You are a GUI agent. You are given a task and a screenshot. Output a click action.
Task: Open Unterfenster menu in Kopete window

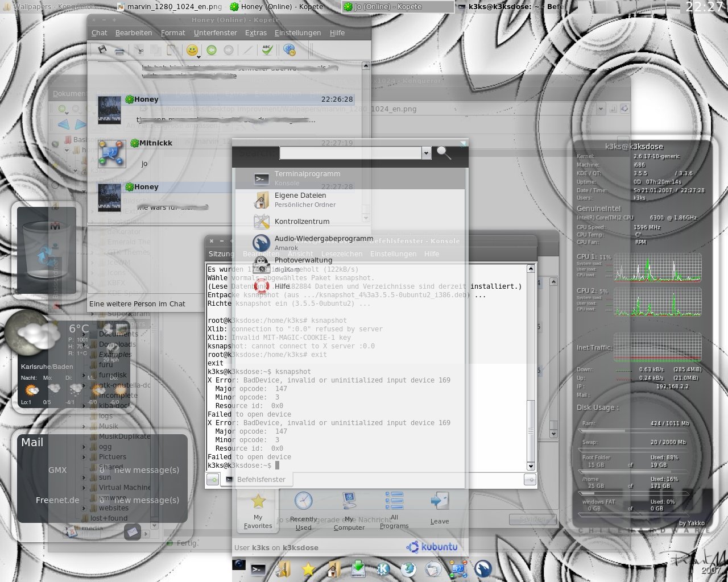[216, 33]
